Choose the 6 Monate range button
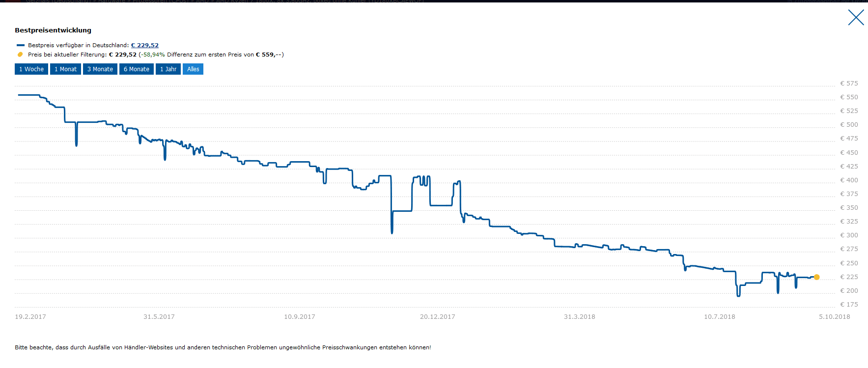 pyautogui.click(x=137, y=69)
